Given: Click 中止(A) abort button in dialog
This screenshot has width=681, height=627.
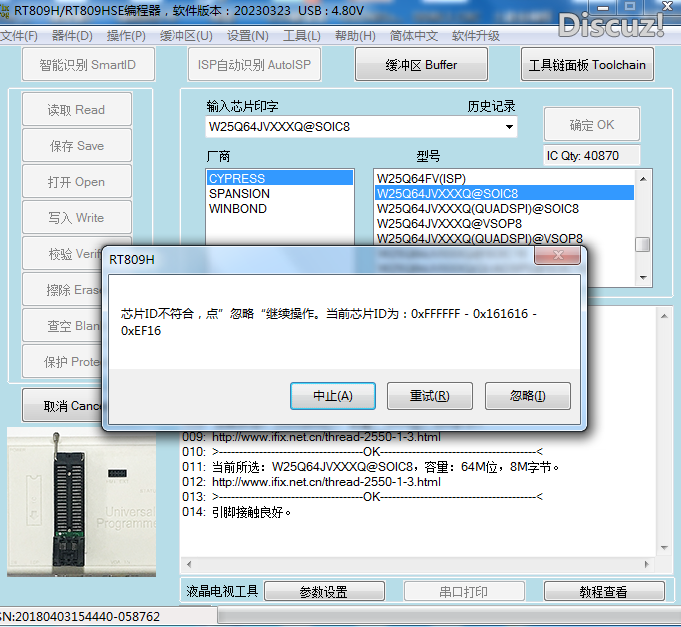Looking at the screenshot, I should [333, 396].
